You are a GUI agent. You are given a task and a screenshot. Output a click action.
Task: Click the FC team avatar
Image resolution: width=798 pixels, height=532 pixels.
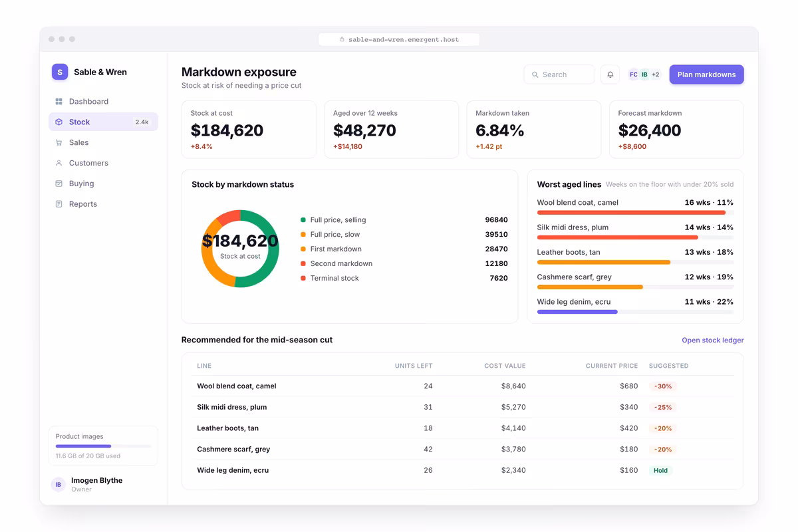[x=634, y=74]
